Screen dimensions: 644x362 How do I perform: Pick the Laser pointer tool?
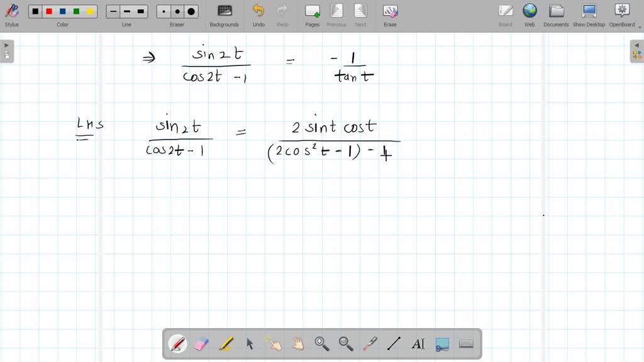point(370,343)
